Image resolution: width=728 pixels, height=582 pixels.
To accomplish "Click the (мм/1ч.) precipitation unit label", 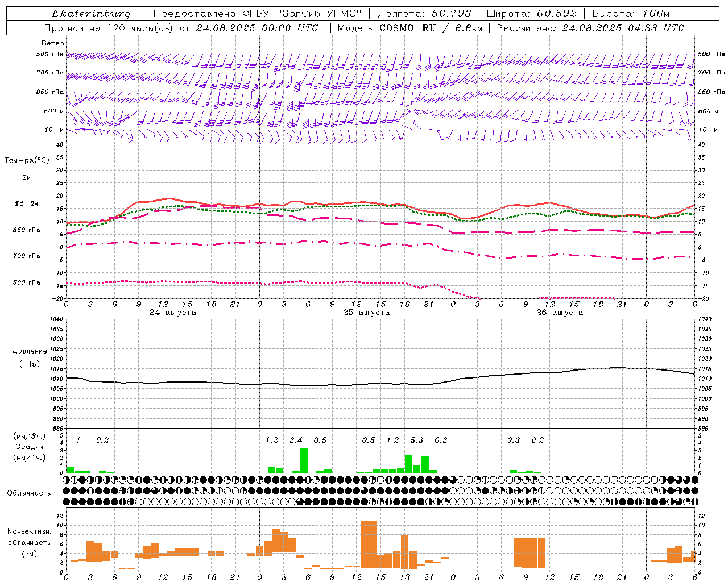I will coord(29,458).
